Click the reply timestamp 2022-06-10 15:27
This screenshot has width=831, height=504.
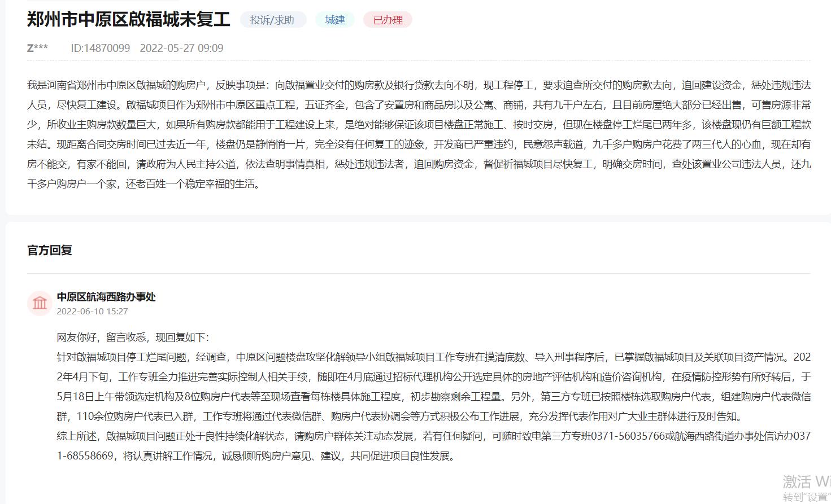92,312
